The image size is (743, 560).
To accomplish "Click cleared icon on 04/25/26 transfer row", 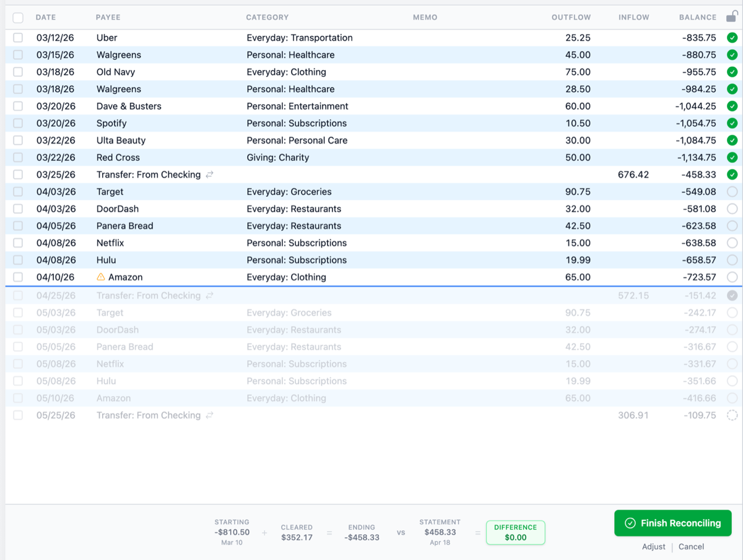I will [x=732, y=296].
